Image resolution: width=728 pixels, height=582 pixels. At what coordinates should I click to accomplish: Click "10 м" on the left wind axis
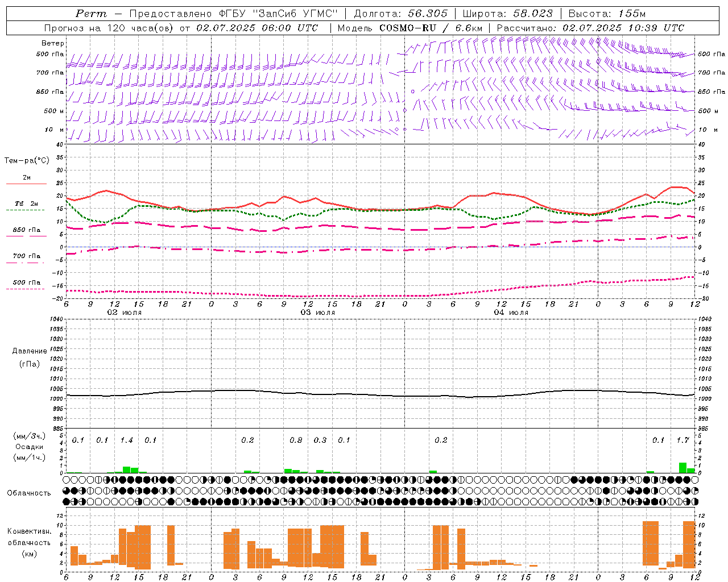pos(55,130)
